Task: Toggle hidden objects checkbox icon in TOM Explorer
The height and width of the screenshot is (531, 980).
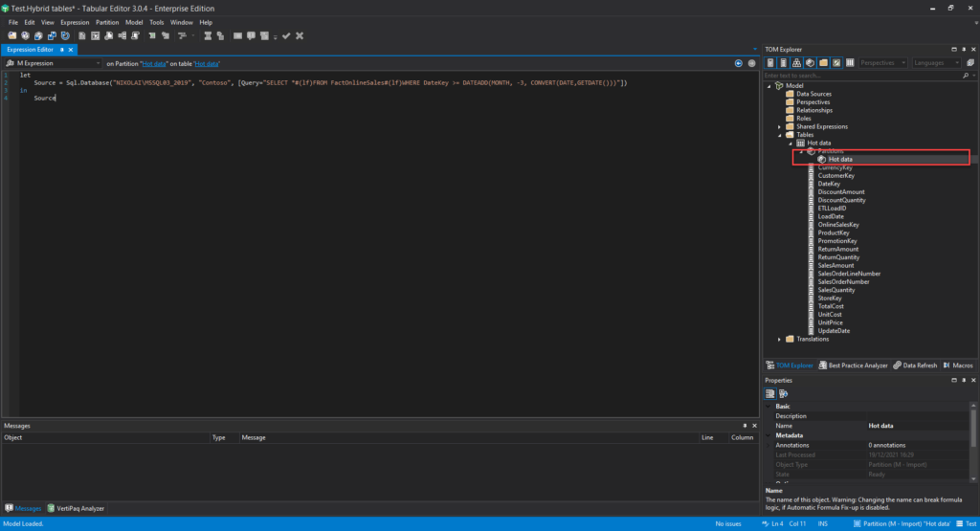Action: tap(836, 62)
